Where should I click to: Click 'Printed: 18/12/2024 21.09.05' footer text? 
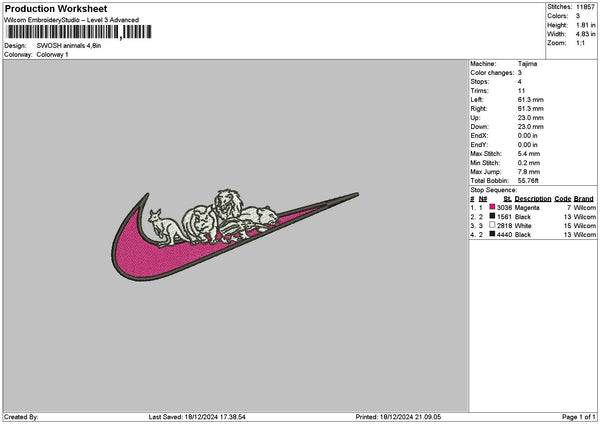[398, 417]
